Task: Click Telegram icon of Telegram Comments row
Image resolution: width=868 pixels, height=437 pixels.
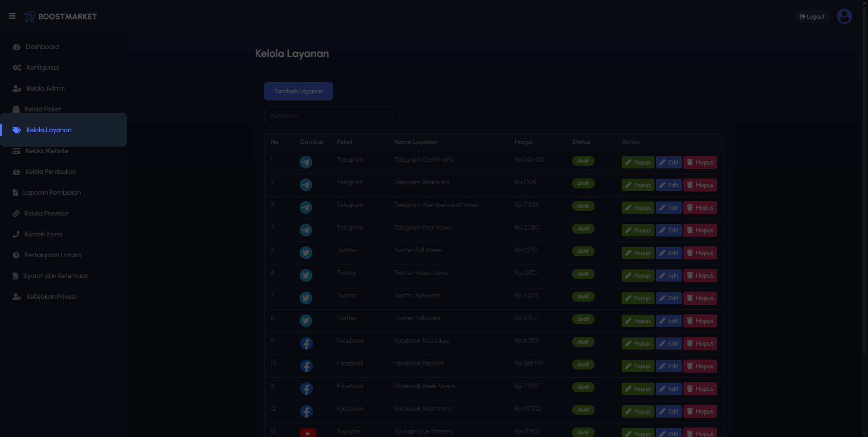Action: coord(306,162)
